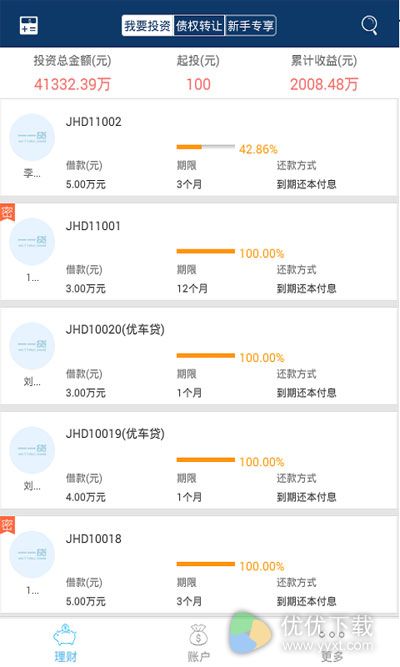Tap the JHD10018 borrower avatar
Image resolution: width=400 pixels, height=667 pixels.
pos(32,554)
